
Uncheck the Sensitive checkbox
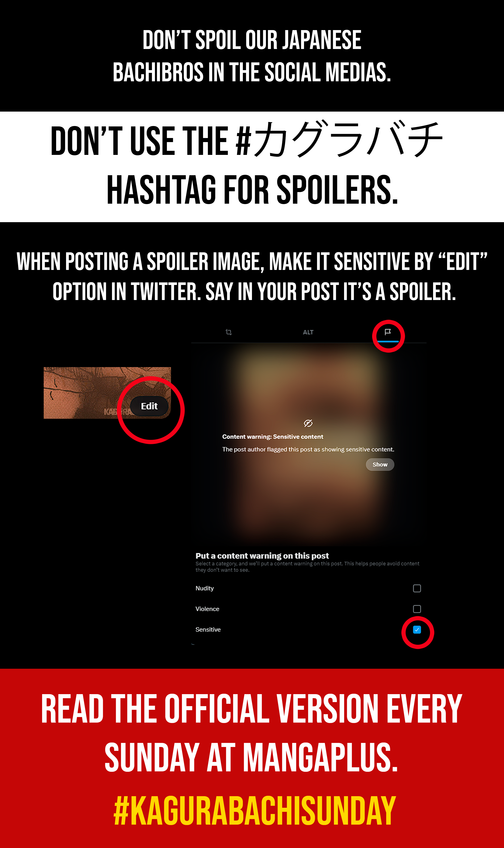point(417,630)
